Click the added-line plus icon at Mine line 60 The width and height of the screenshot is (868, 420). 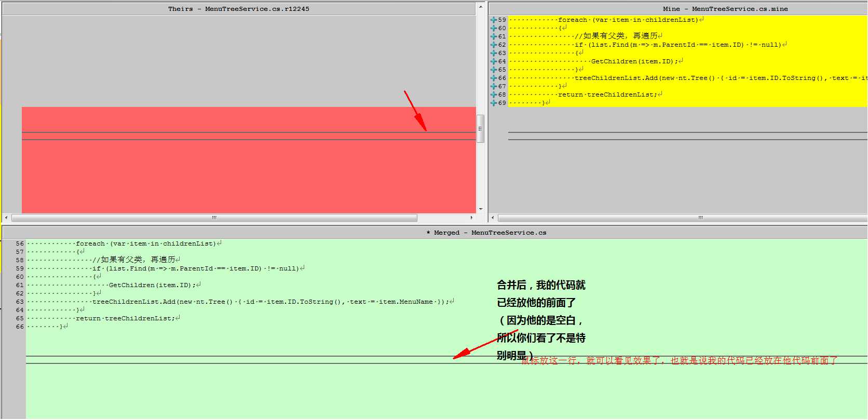[x=493, y=28]
